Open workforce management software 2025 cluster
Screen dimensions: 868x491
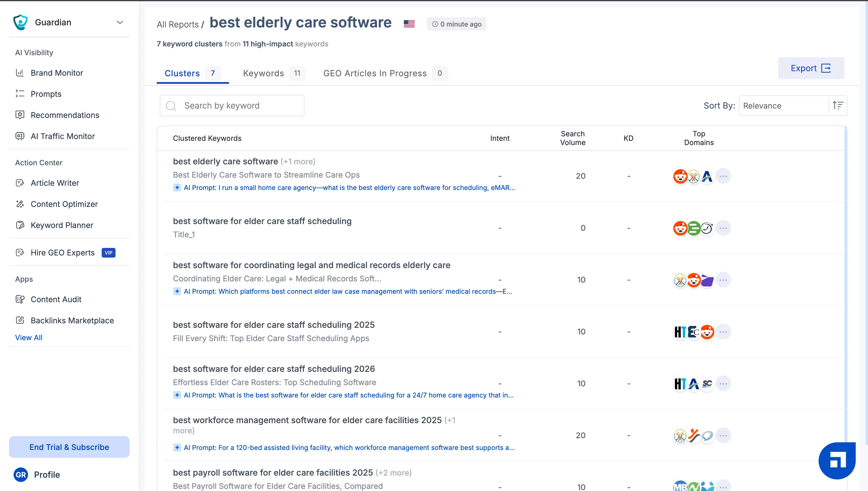click(307, 420)
